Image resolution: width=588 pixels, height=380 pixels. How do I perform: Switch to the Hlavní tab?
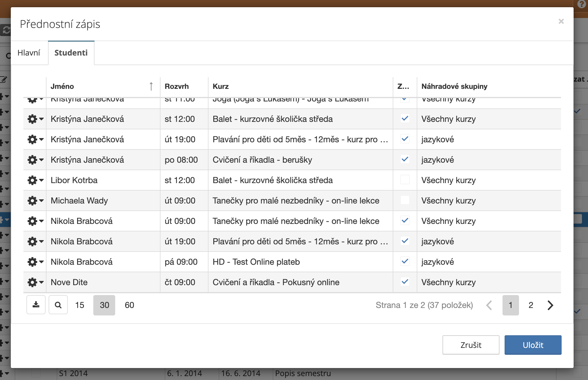pyautogui.click(x=29, y=53)
